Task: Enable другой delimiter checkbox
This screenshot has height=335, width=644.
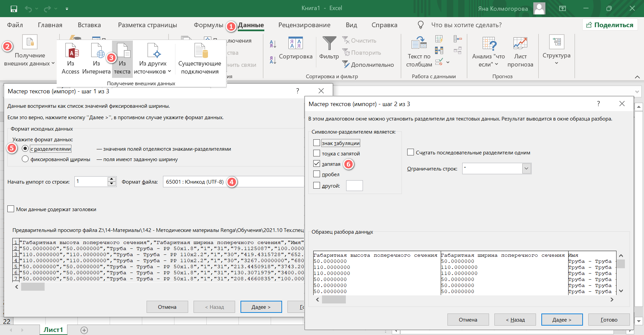Action: pyautogui.click(x=317, y=185)
